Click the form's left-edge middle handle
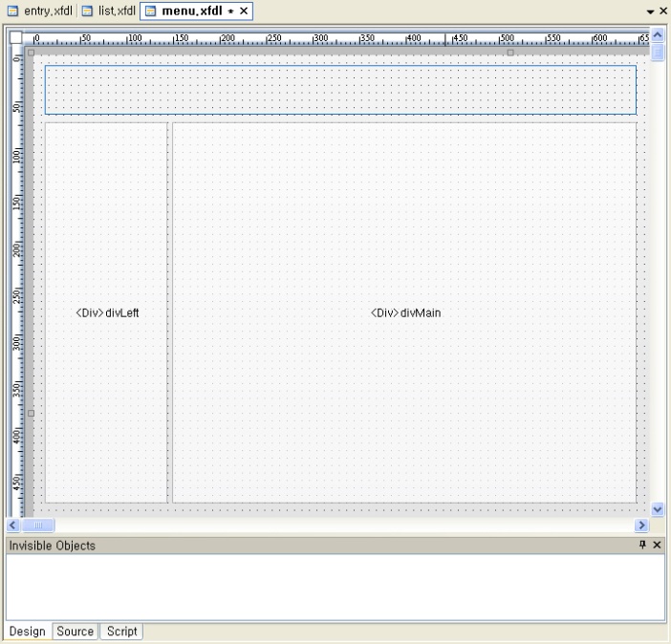The width and height of the screenshot is (671, 644). tap(31, 413)
